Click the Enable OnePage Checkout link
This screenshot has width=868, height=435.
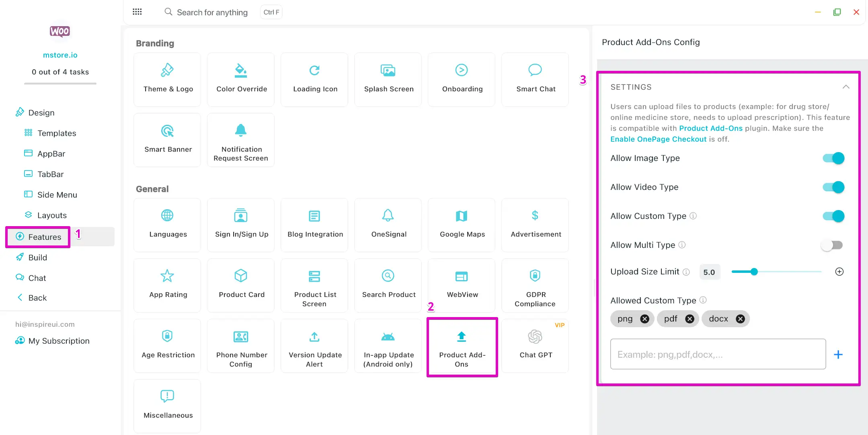tap(658, 139)
